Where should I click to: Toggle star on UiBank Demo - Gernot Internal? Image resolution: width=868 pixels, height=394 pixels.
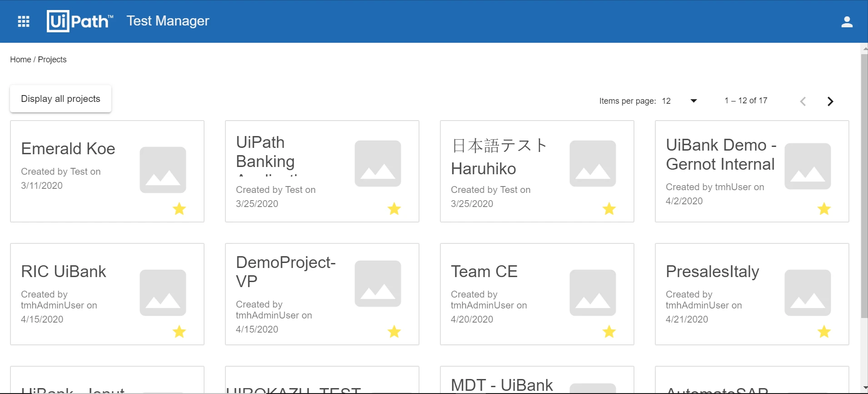coord(824,209)
